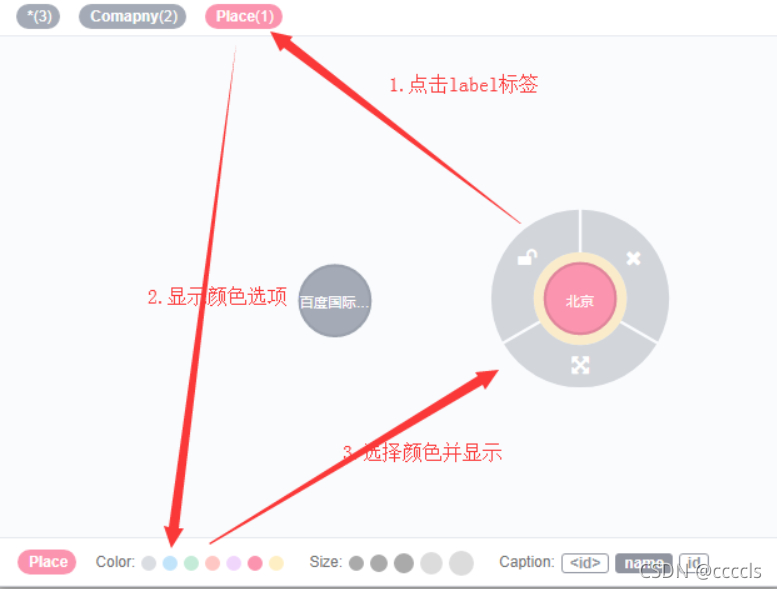
Task: Choose the lavender color swatch
Action: click(234, 563)
